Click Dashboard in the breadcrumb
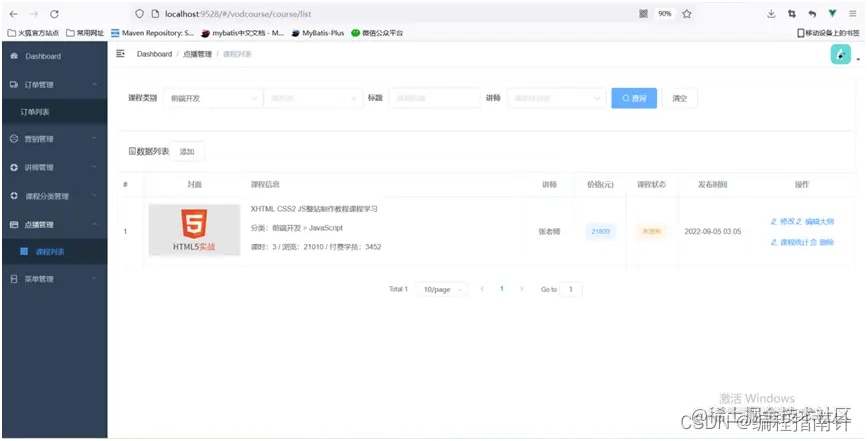Screen dimensions: 867x441 point(154,54)
